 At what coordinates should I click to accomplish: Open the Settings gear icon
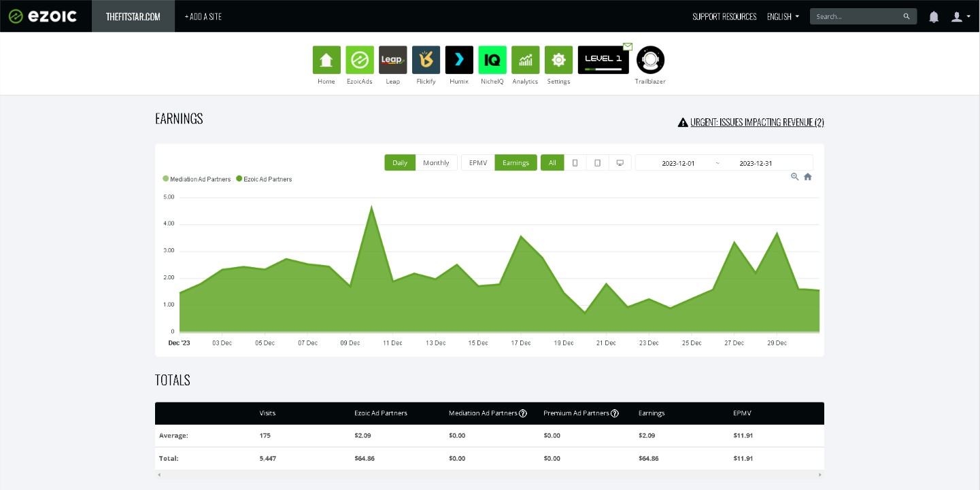[559, 60]
